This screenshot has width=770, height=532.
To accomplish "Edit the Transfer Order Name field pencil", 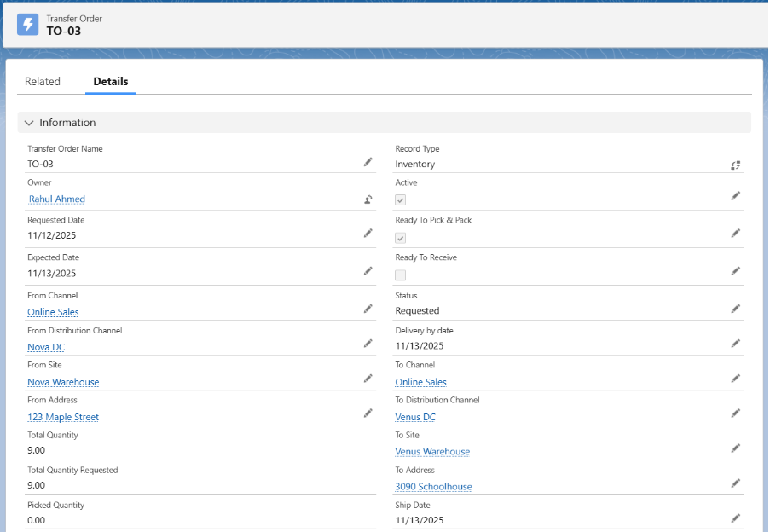I will tap(368, 161).
